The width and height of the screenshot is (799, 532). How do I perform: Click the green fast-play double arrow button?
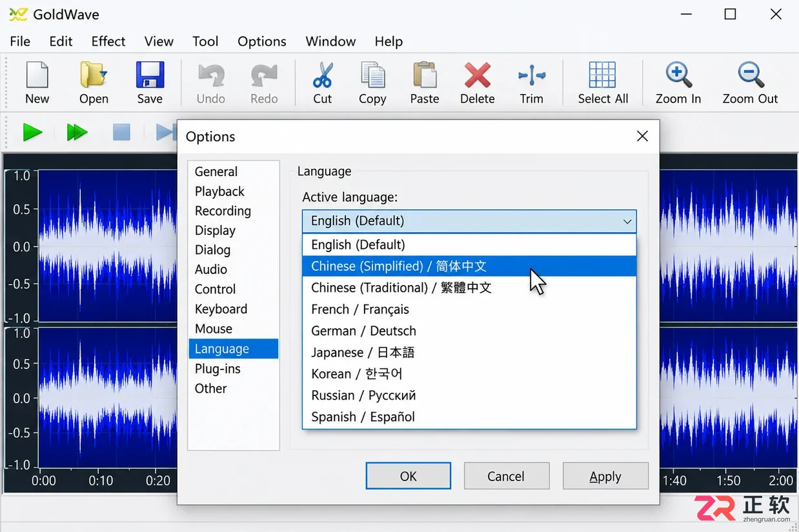tap(77, 133)
